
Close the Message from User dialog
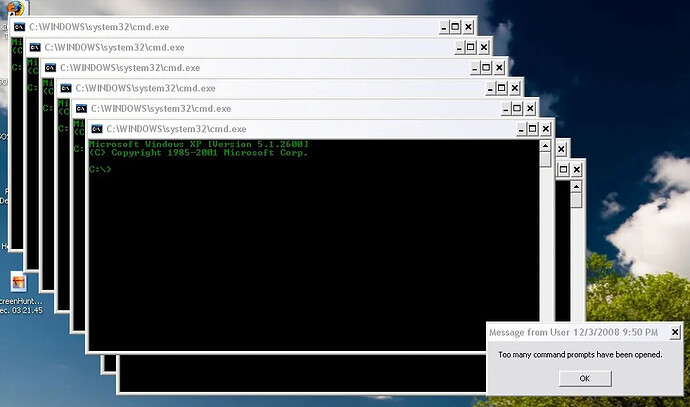point(675,332)
